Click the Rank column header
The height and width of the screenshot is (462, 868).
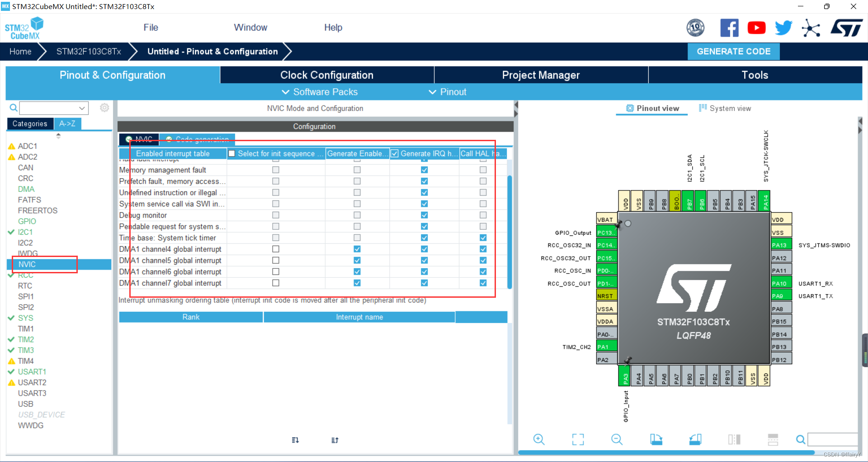click(x=191, y=317)
